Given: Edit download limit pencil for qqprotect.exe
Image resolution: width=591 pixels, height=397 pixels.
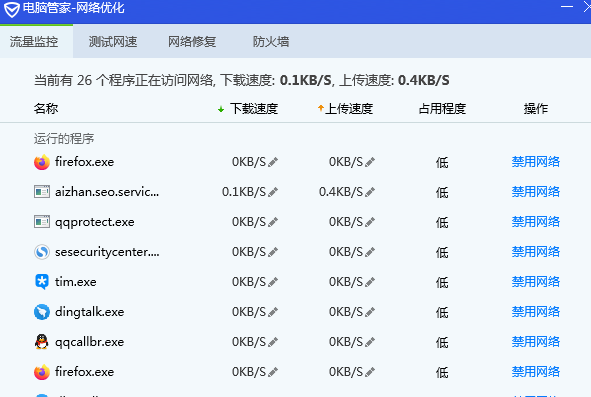Looking at the screenshot, I should (273, 222).
